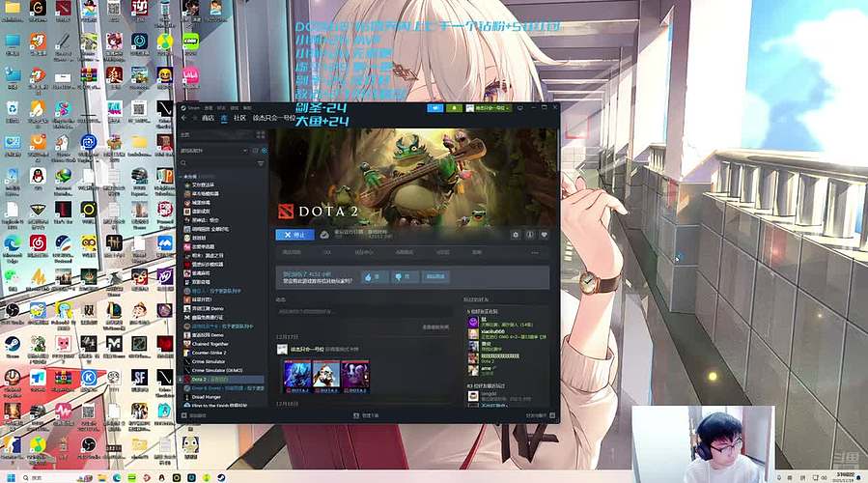Expand the games collection dropdown in sidebar
This screenshot has width=868, height=483.
(x=245, y=150)
